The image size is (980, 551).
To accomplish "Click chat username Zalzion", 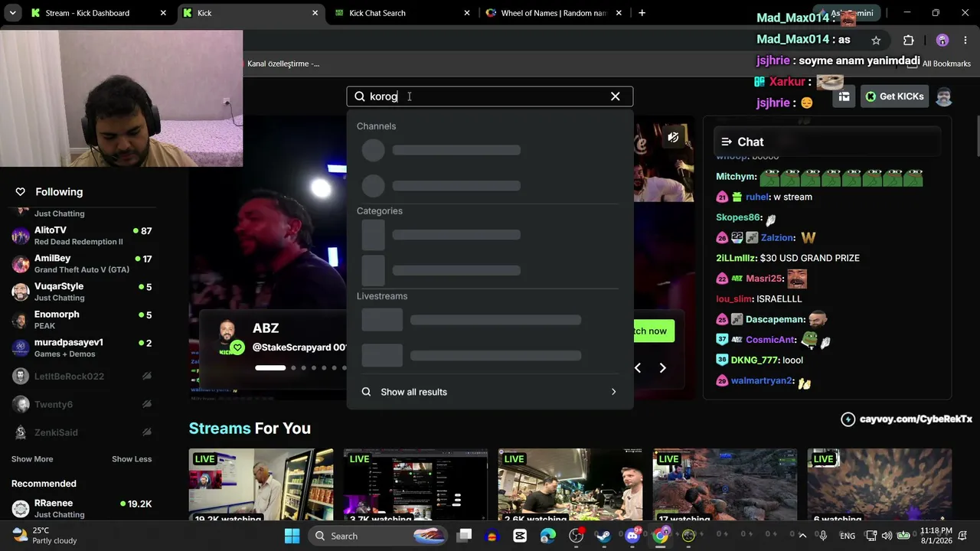I will click(x=777, y=238).
